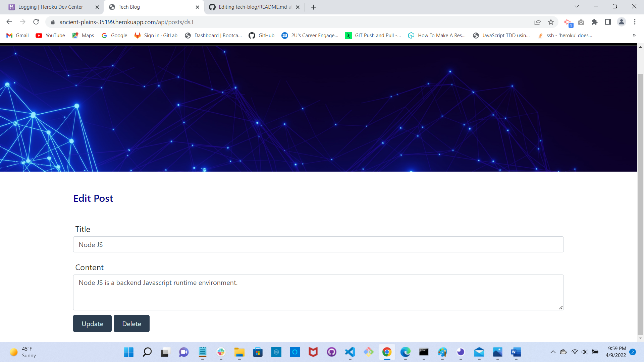Open the McAfee taskbar icon
The width and height of the screenshot is (644, 362).
click(x=313, y=352)
